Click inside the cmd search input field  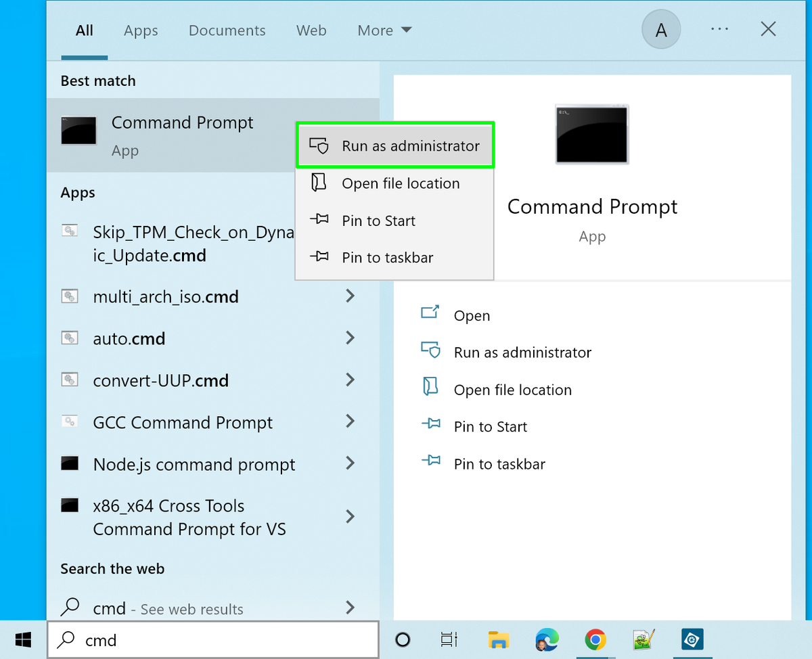[x=203, y=639]
